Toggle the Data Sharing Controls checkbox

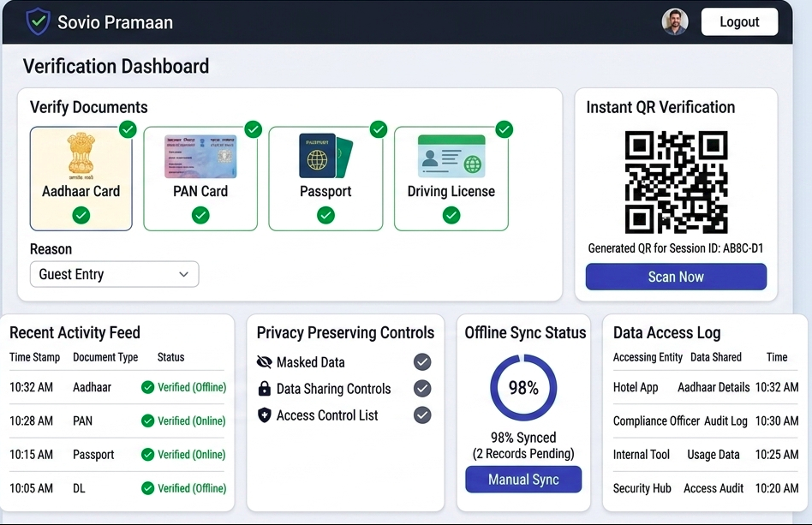422,388
